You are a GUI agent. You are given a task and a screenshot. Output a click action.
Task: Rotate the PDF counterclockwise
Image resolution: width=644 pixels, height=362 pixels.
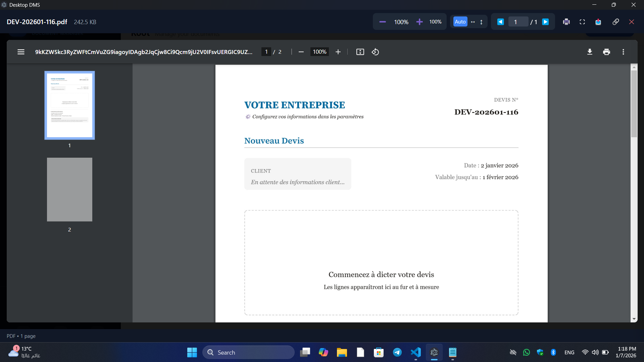pyautogui.click(x=375, y=52)
